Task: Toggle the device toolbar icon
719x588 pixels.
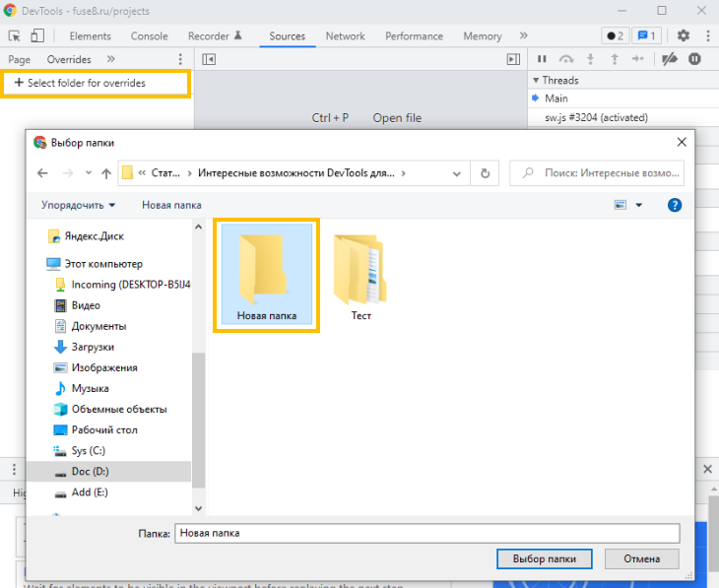Action: [x=36, y=36]
